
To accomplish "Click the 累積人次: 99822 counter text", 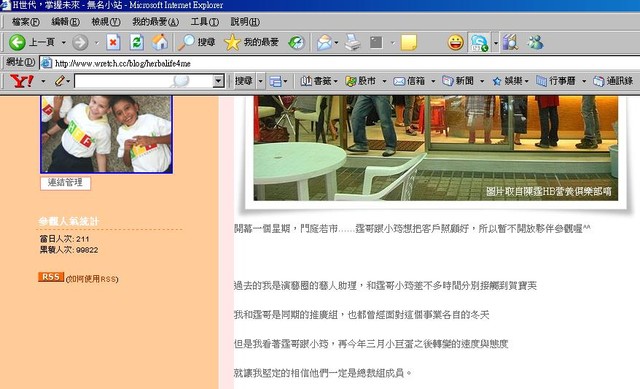I will click(69, 250).
